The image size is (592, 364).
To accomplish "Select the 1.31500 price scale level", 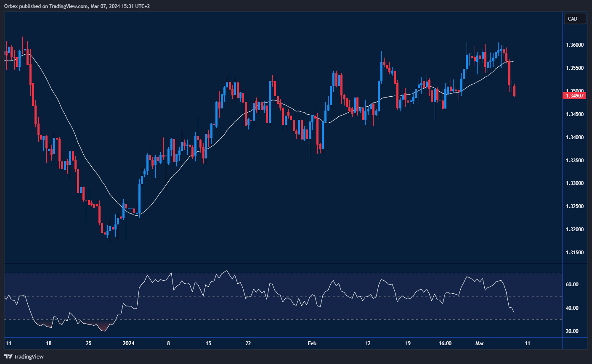I will [x=575, y=253].
